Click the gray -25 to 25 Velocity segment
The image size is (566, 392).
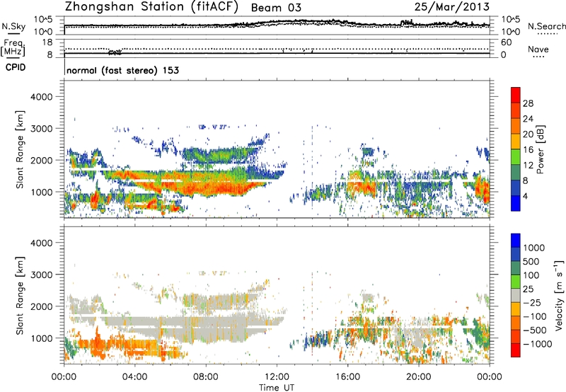point(516,295)
